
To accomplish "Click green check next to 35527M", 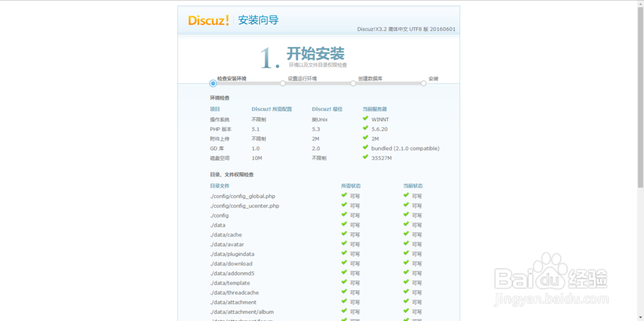I will coord(365,157).
